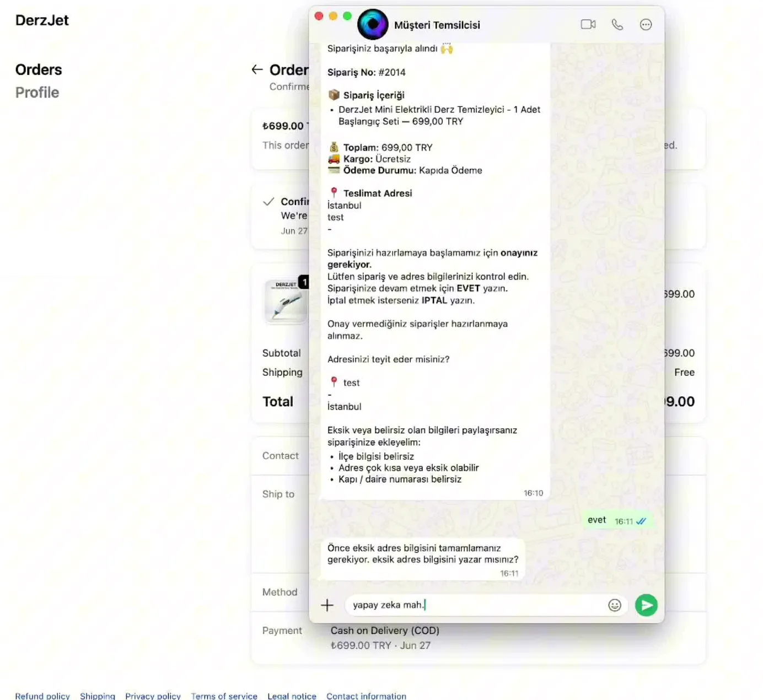Screen dimensions: 763x700
Task: Click the Contact label on order page
Action: click(x=281, y=456)
